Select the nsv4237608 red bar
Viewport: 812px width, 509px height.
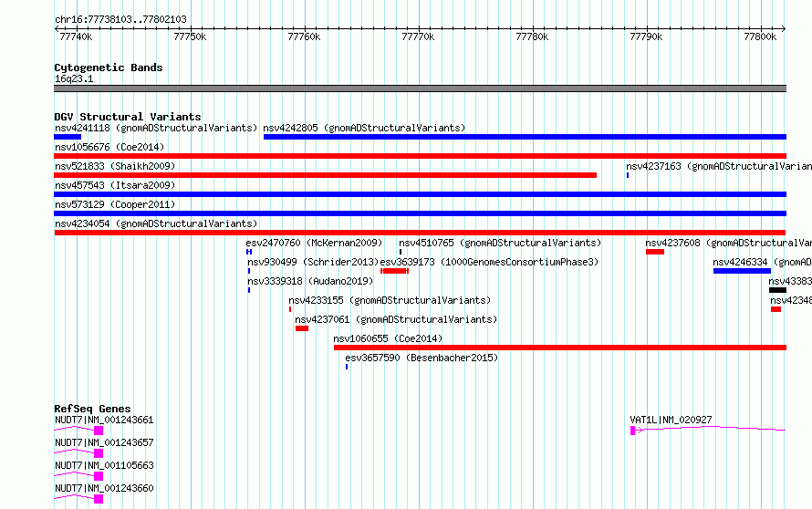(654, 252)
